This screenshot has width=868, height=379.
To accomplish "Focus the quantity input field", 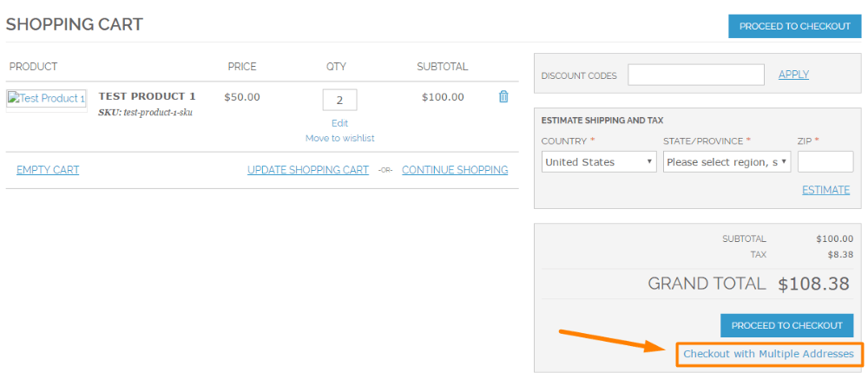I will (339, 100).
